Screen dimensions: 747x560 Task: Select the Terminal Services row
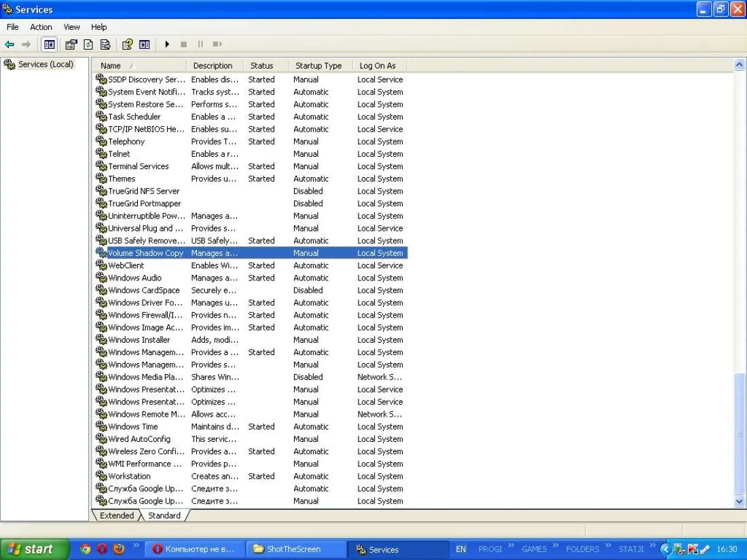pos(251,166)
